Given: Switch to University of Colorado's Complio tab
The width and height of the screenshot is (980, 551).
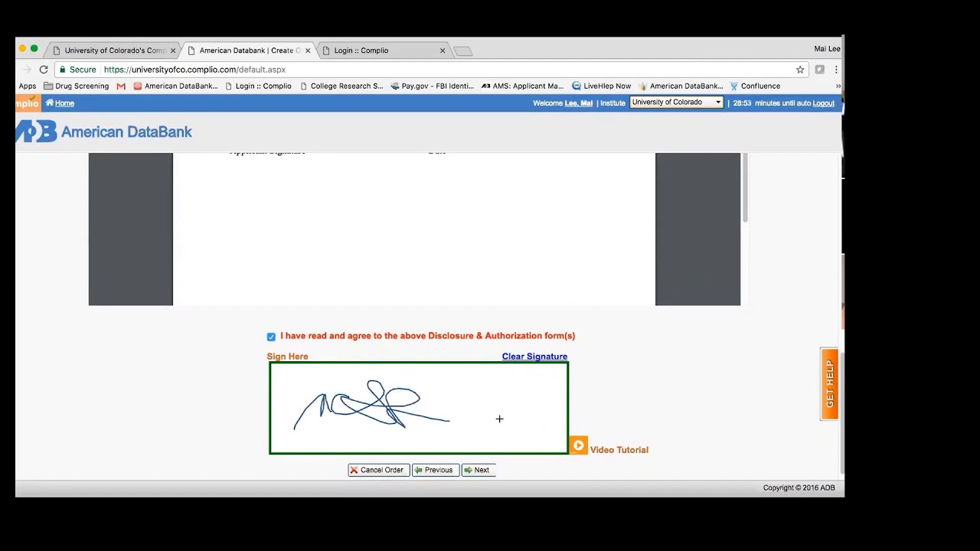Looking at the screenshot, I should point(115,51).
